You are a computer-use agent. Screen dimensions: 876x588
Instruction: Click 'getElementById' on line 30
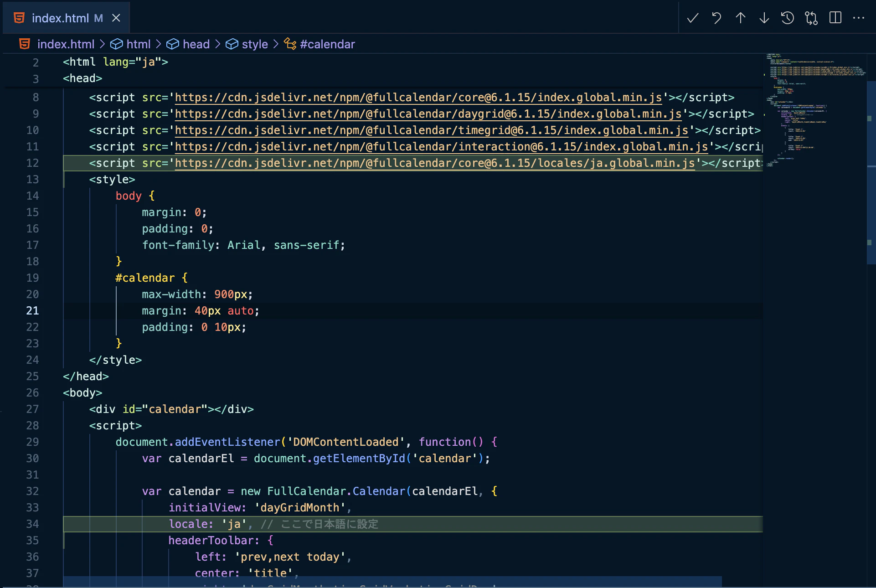[x=359, y=459]
